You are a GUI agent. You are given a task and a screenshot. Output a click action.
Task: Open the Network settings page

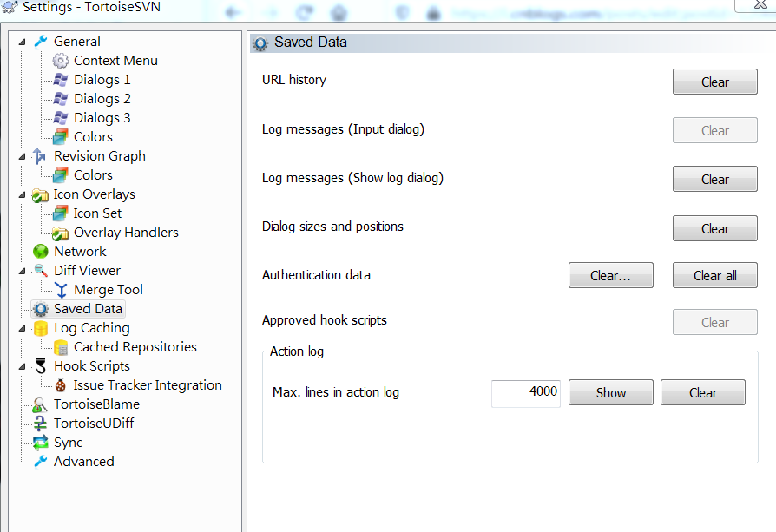pyautogui.click(x=80, y=252)
